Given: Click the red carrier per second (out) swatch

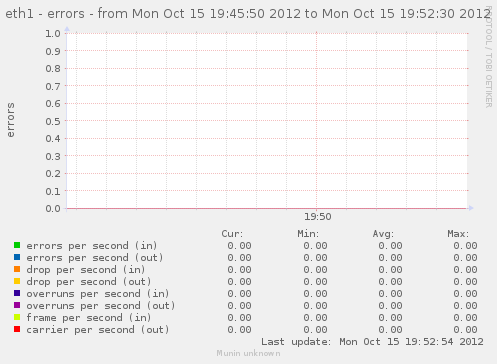Looking at the screenshot, I should 17,329.
